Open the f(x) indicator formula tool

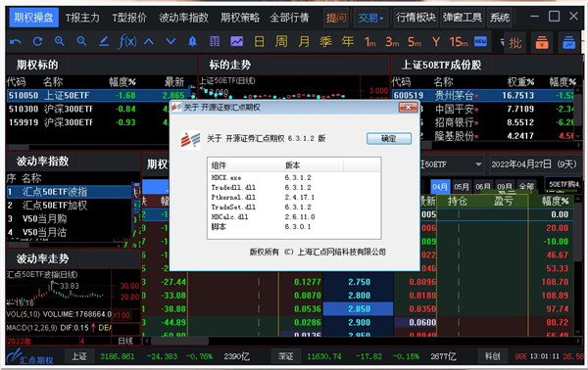[x=127, y=41]
